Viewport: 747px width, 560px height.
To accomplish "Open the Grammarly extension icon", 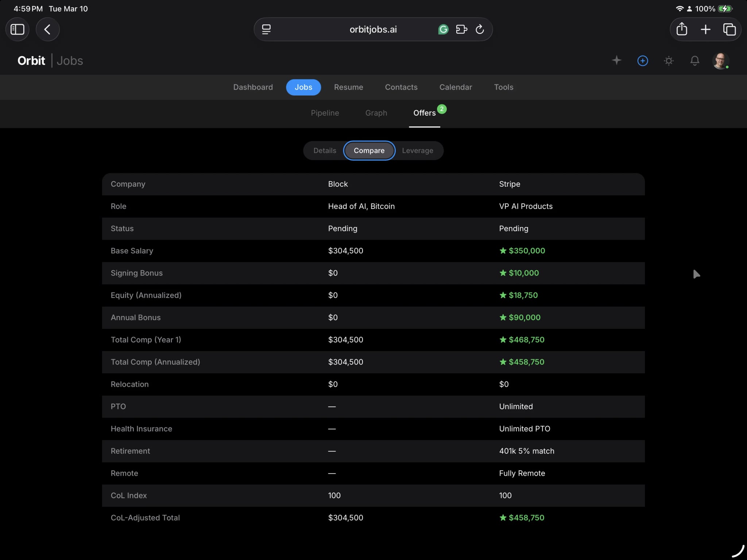I will [x=442, y=29].
